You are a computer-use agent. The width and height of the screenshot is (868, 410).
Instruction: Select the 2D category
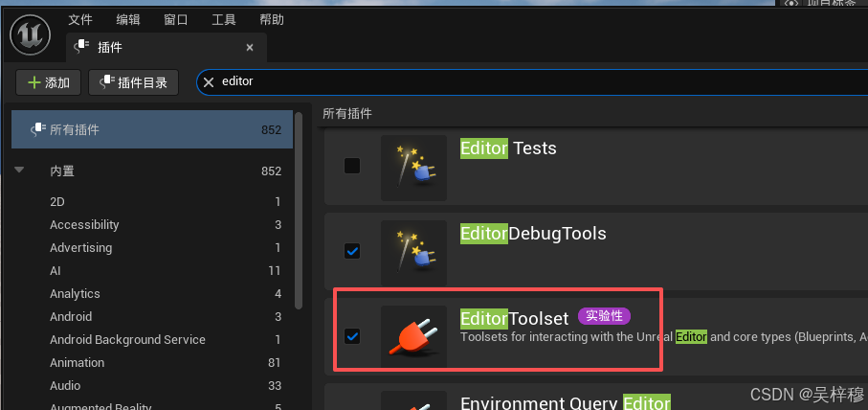[x=152, y=202]
